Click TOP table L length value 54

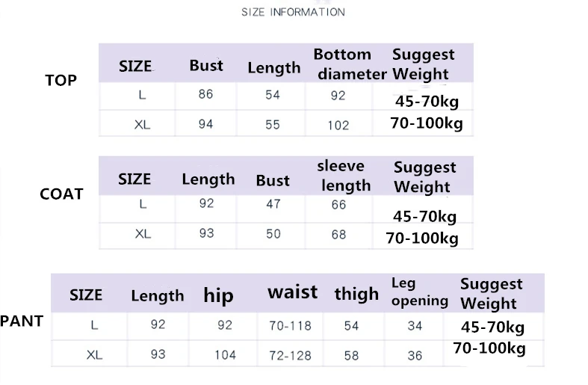[x=273, y=94]
